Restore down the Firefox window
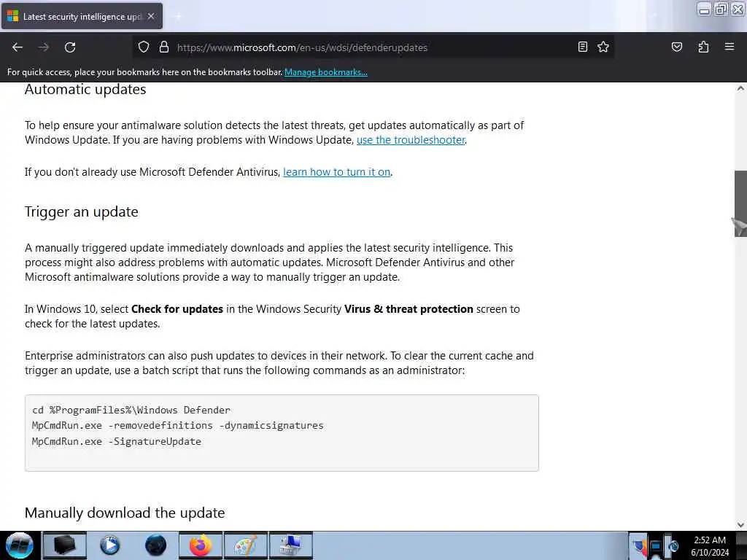747x560 pixels. [x=721, y=9]
